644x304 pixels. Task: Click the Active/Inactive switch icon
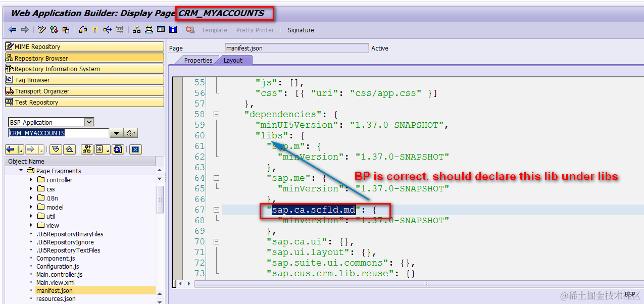tap(54, 30)
